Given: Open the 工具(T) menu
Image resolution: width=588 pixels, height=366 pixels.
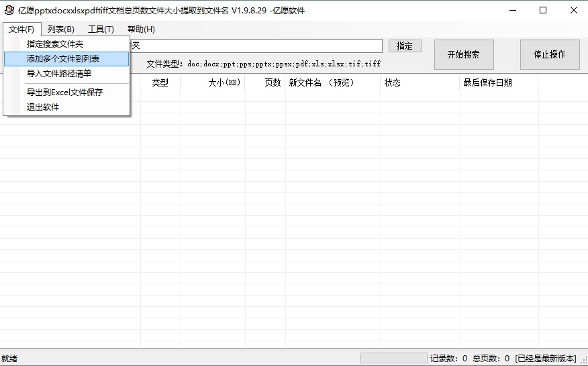Looking at the screenshot, I should tap(101, 29).
